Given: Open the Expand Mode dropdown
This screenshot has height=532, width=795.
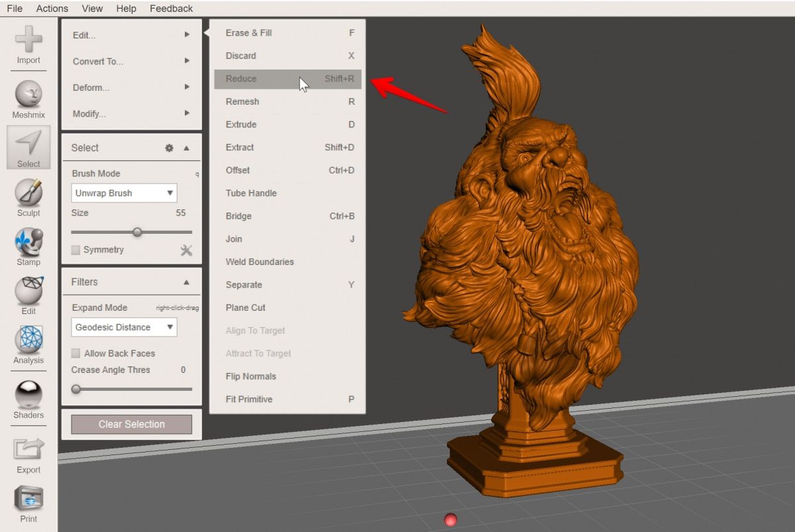Looking at the screenshot, I should [x=123, y=327].
